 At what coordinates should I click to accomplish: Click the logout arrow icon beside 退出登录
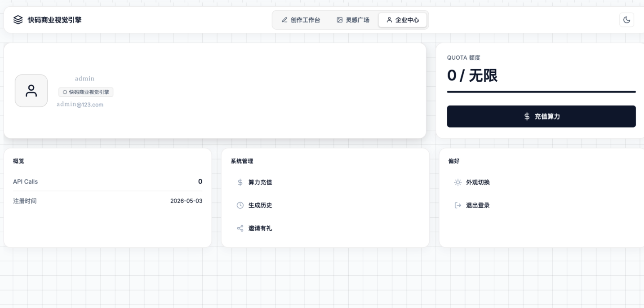click(457, 205)
